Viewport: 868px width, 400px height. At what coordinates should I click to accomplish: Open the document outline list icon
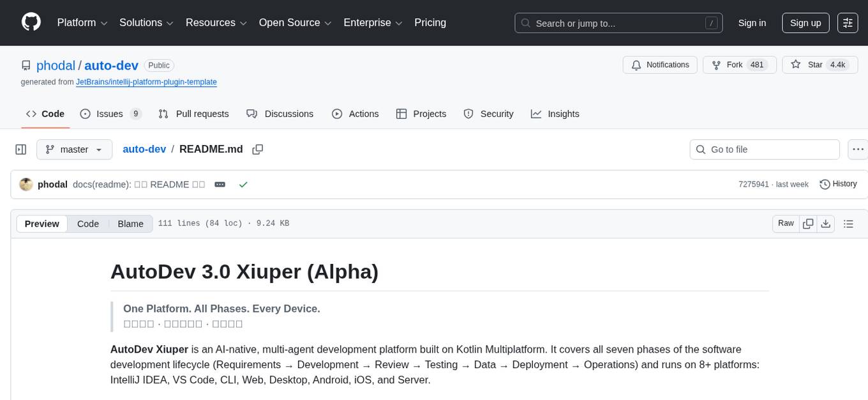tap(848, 224)
